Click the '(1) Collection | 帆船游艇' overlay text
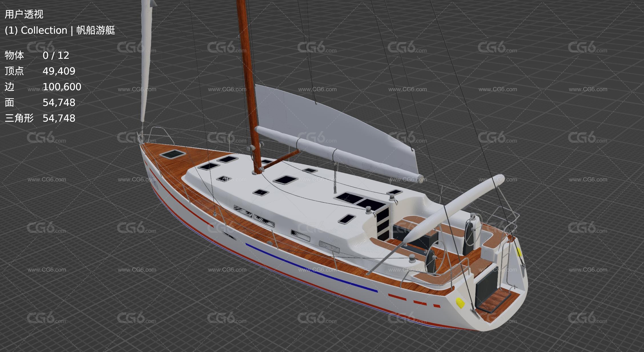 (x=60, y=30)
